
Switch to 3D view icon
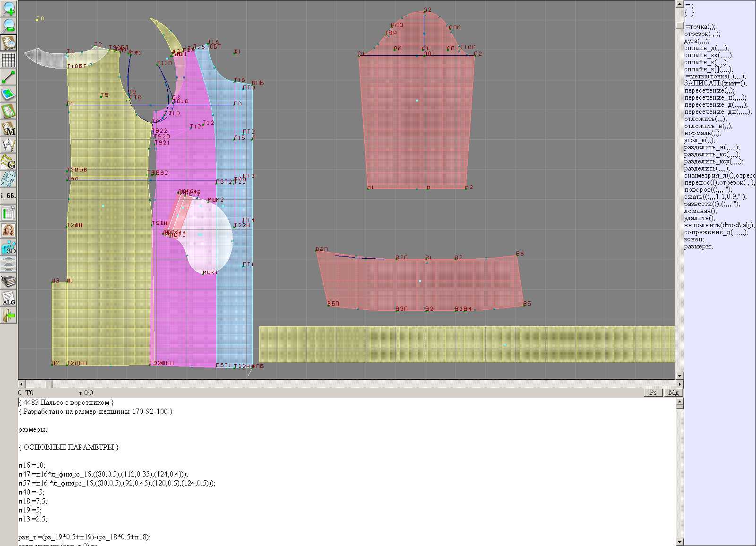9,247
